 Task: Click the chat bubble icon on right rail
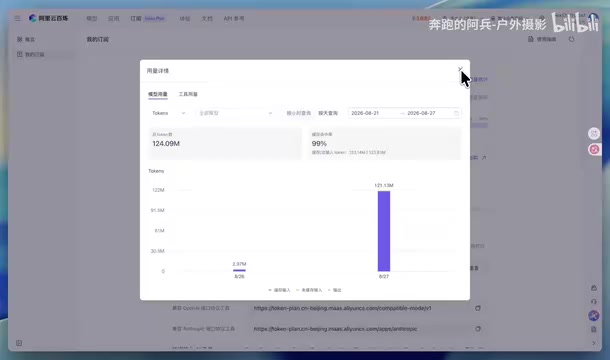(594, 288)
